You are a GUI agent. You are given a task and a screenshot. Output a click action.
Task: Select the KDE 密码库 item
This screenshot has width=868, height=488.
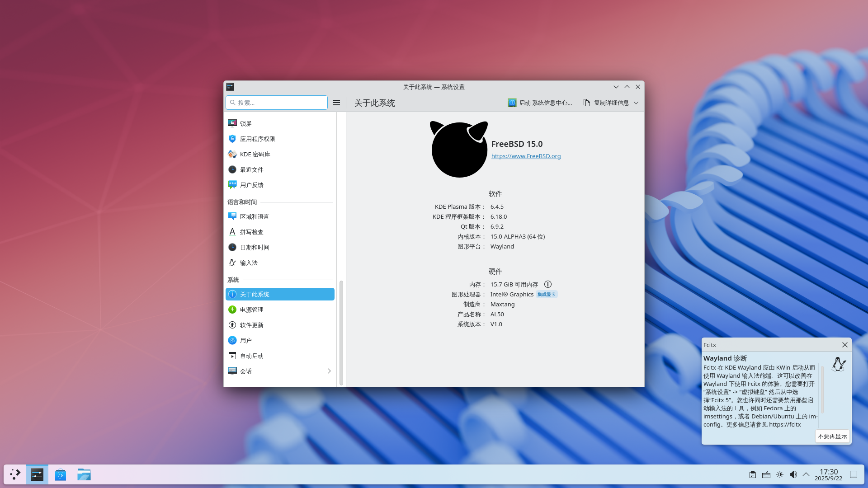(x=280, y=154)
